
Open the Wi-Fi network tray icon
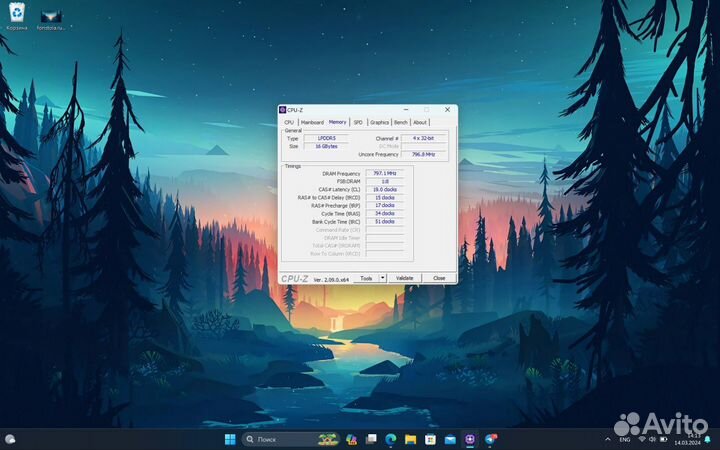pos(642,440)
